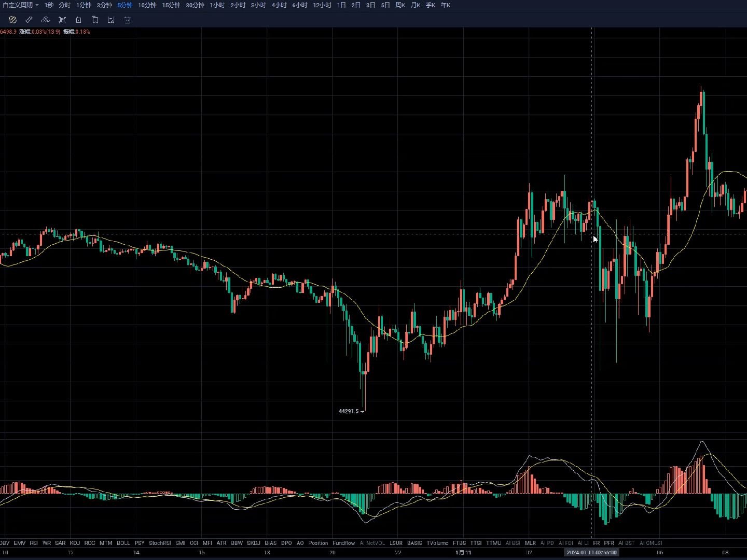This screenshot has height=560, width=747.
Task: Enable the SKDJ indicator
Action: pos(254,543)
